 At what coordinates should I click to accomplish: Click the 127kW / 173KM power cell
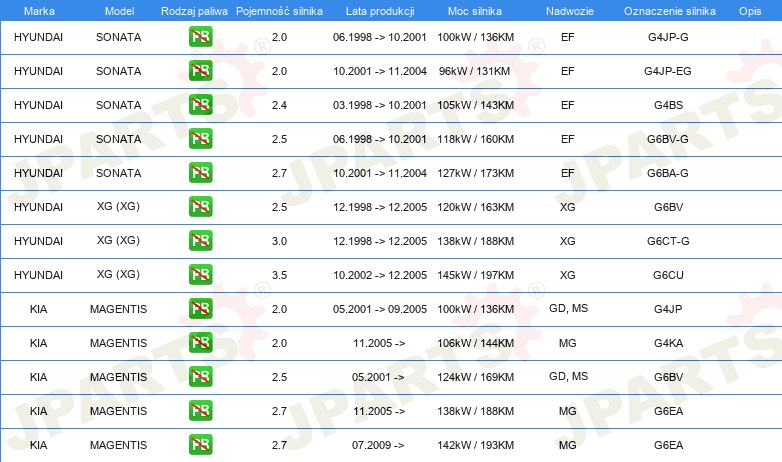coord(475,173)
